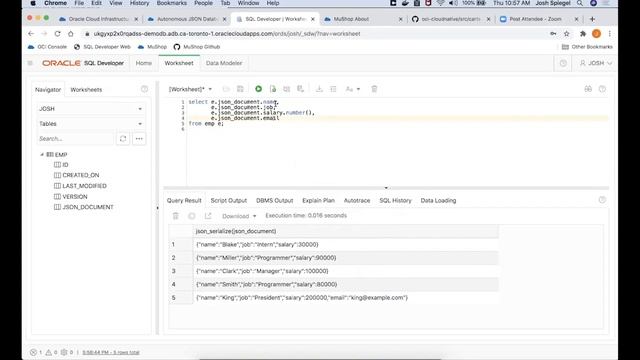
Task: Click the rows total status link
Action: [x=111, y=352]
